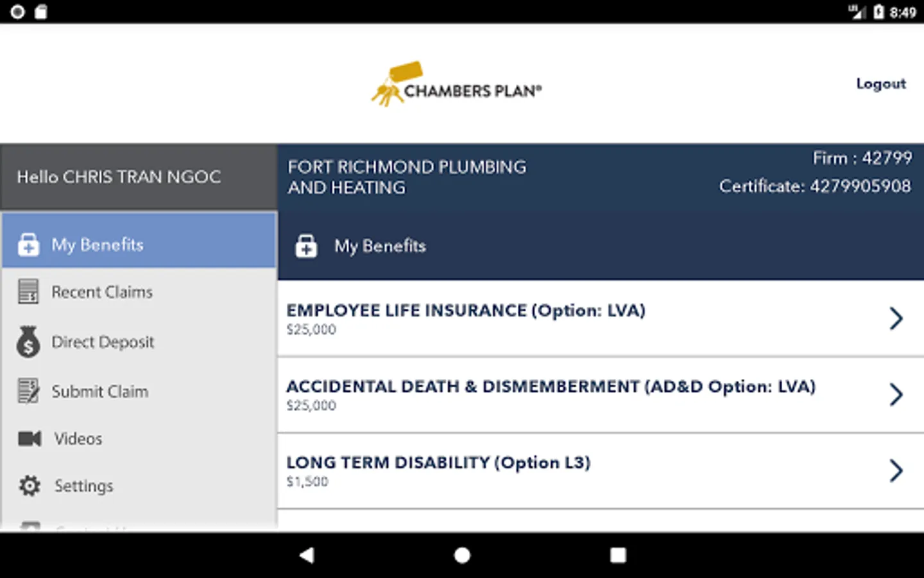
Task: Open Employee Life Insurance benefit row
Action: pos(466,318)
